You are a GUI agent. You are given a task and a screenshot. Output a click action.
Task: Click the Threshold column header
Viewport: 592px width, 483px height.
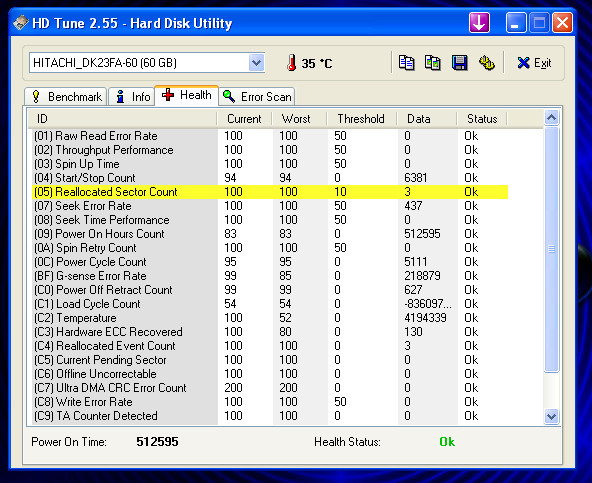(x=361, y=119)
